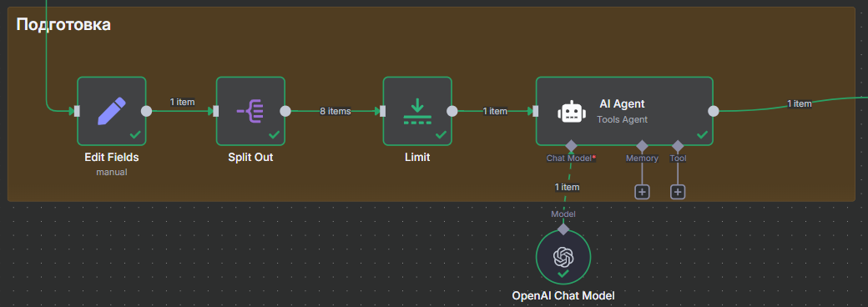This screenshot has width=868, height=307.
Task: Click the AI Agent input connector
Action: [535, 111]
